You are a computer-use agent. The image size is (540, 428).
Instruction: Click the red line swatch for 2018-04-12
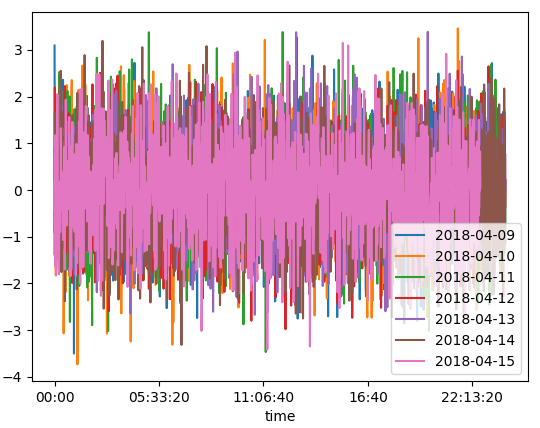(x=410, y=298)
